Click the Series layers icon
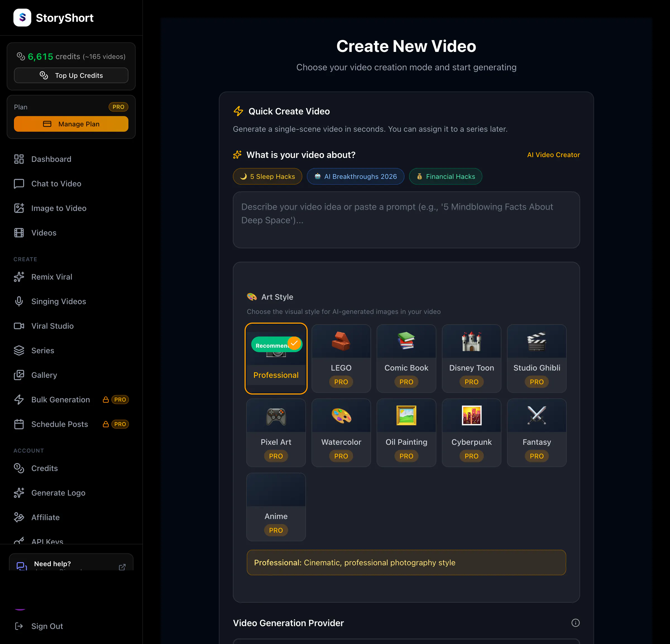Screen dimensions: 670x644 (x=19, y=351)
